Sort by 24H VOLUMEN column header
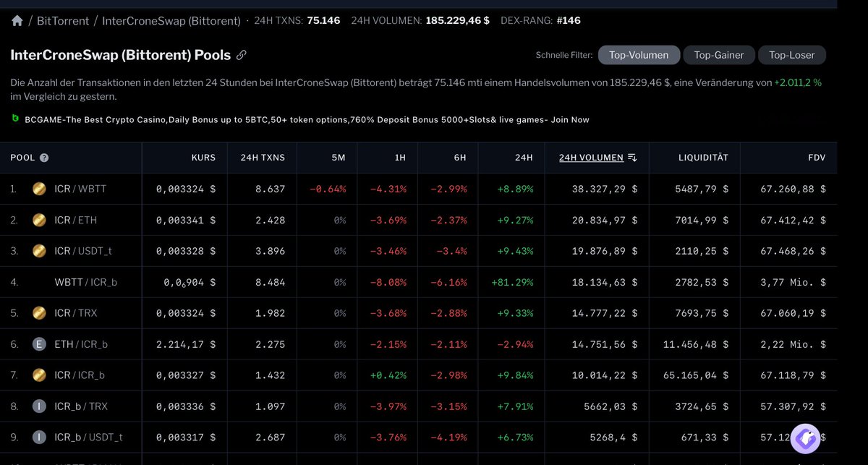Image resolution: width=868 pixels, height=465 pixels. click(591, 158)
